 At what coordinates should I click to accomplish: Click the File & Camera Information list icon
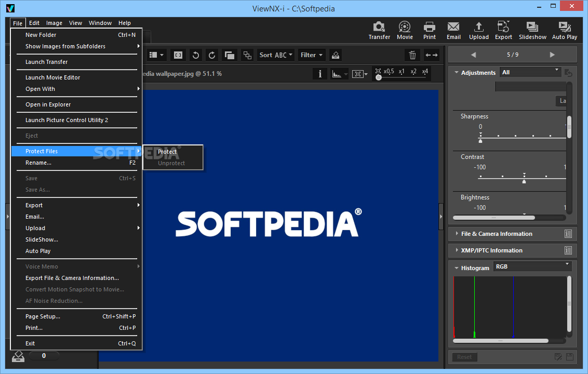pos(568,234)
